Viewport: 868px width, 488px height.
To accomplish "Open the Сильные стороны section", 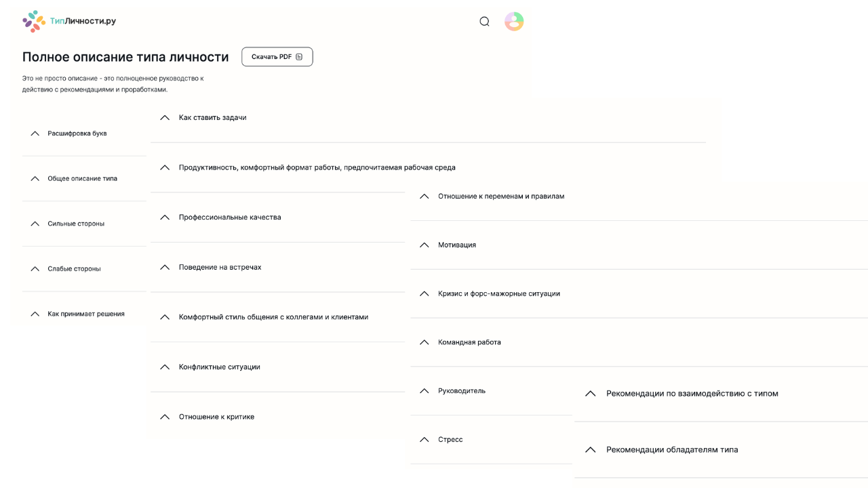I will coord(76,224).
